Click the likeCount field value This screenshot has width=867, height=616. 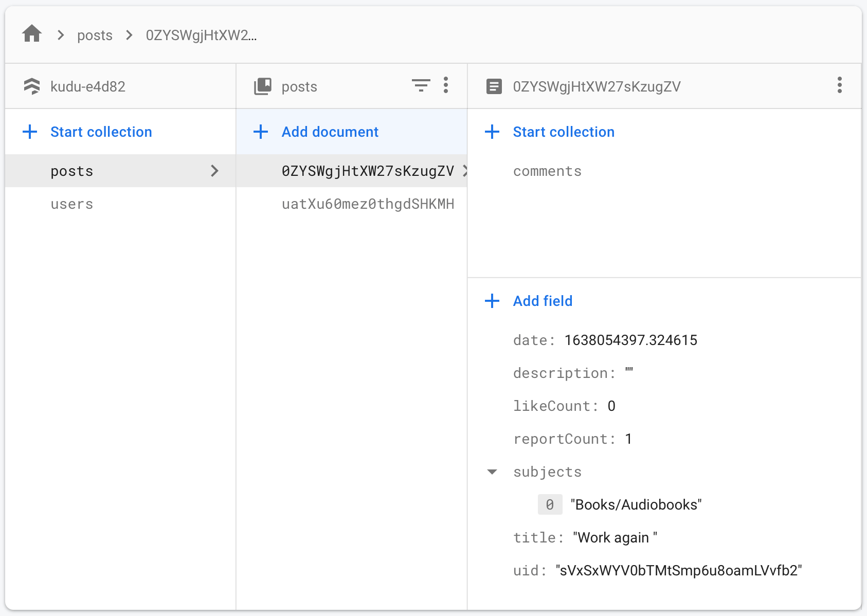tap(611, 406)
